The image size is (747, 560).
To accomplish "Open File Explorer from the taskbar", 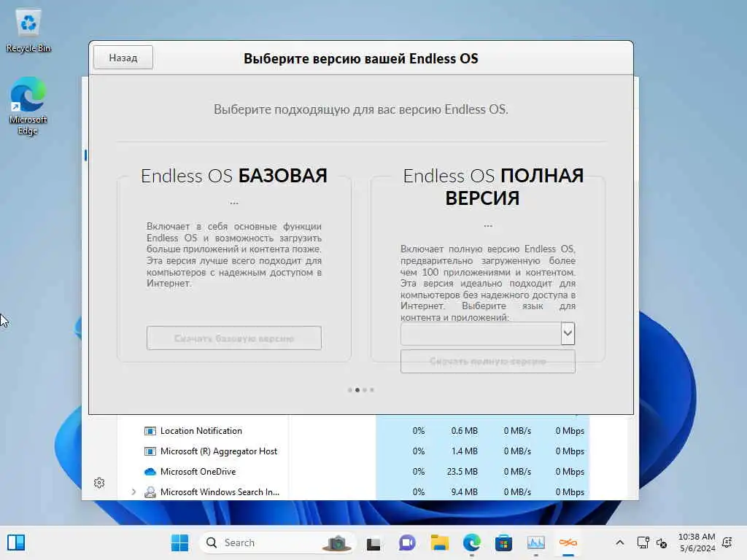I will click(x=439, y=542).
